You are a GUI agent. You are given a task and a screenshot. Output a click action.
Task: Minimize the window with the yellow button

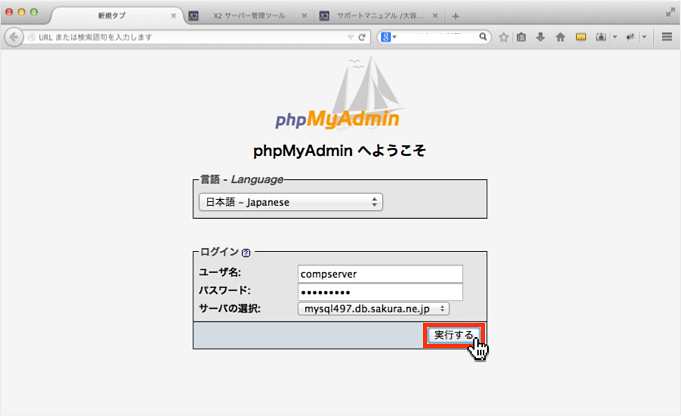pos(21,12)
